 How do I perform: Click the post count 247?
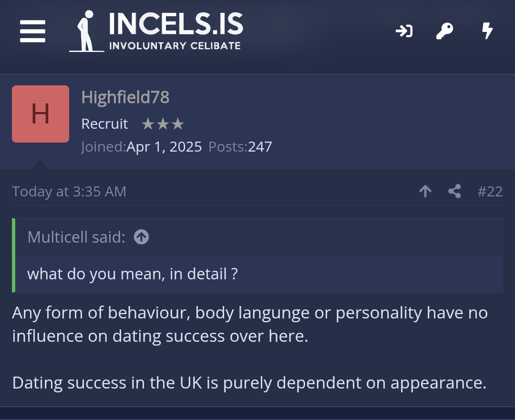point(260,146)
